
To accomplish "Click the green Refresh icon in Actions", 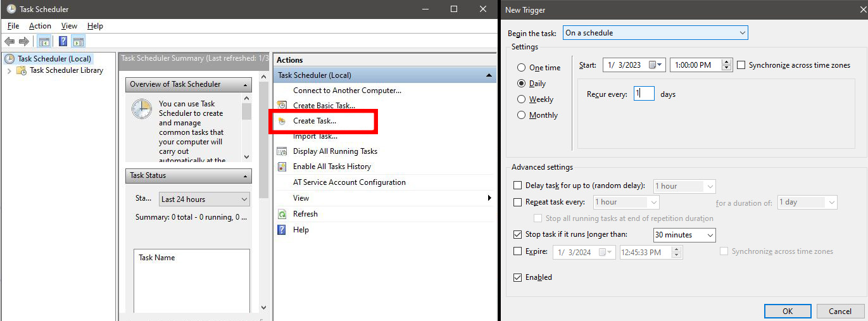I will (282, 214).
